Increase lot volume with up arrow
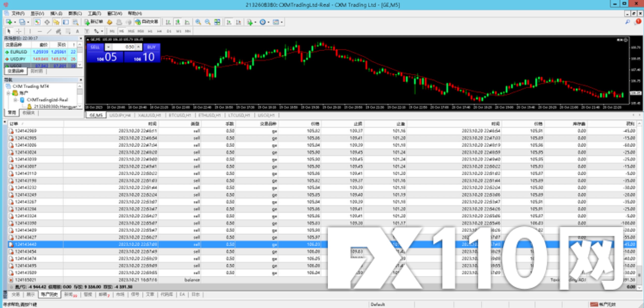 point(139,47)
